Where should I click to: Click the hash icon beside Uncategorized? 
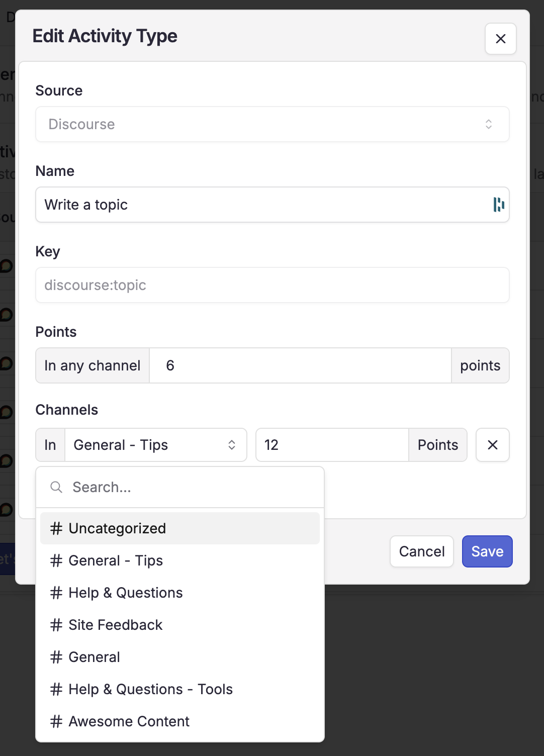(56, 528)
